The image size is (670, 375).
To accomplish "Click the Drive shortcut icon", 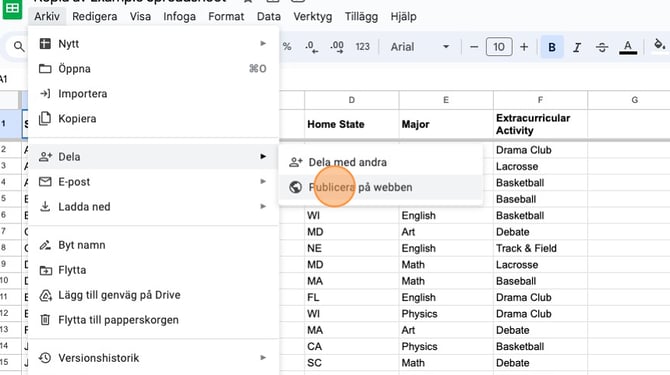I will pos(45,295).
